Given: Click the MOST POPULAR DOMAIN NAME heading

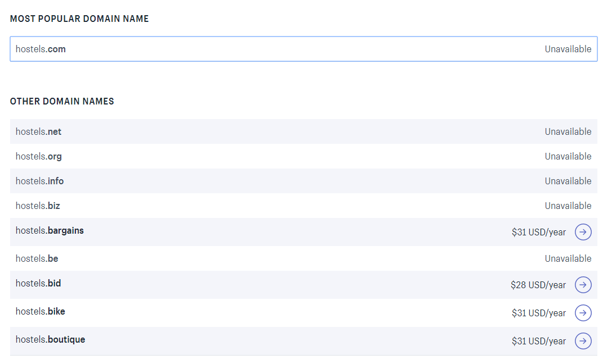Looking at the screenshot, I should tap(79, 19).
